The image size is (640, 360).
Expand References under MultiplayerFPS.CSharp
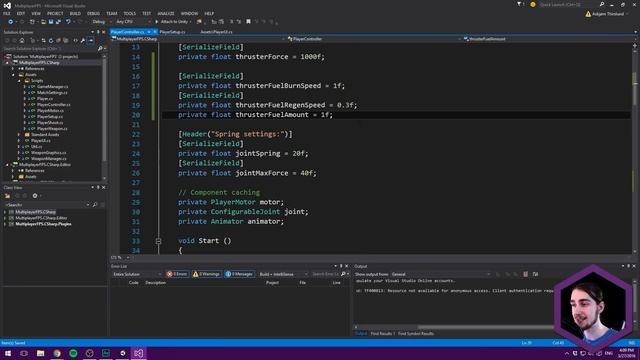[13, 69]
